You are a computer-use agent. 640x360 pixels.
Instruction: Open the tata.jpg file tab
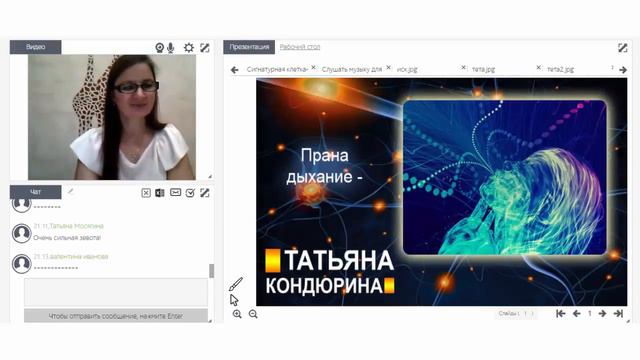click(x=483, y=69)
